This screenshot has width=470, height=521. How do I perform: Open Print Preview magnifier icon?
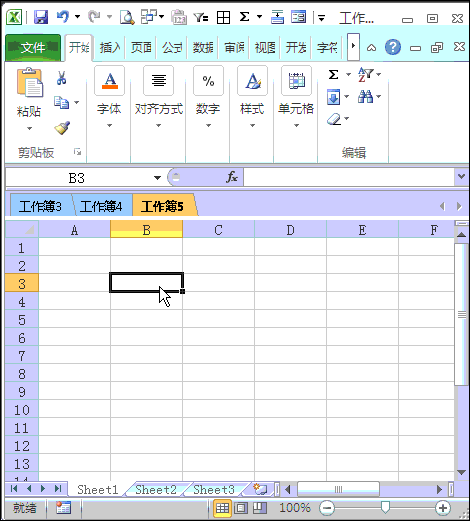coord(127,17)
